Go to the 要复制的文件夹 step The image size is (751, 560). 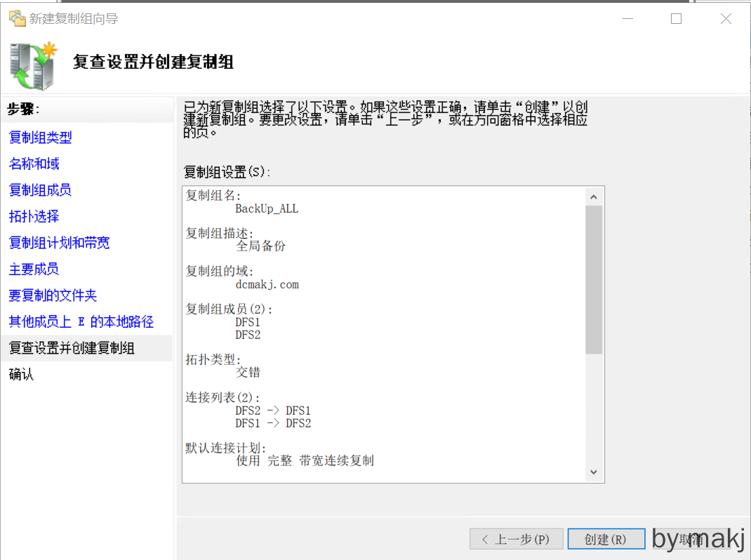pos(53,295)
